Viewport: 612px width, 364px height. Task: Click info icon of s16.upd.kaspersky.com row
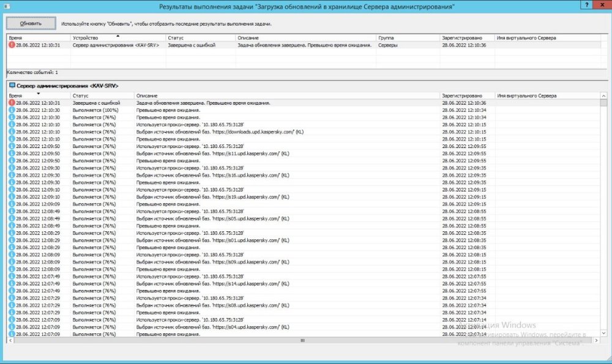12,175
